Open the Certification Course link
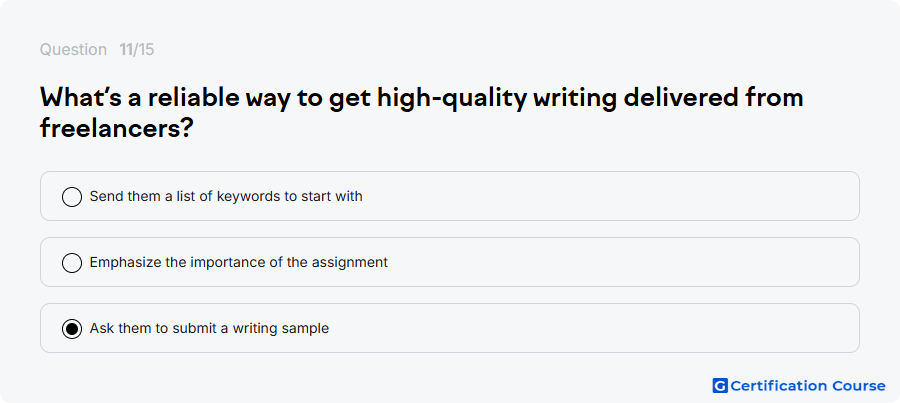900x403 pixels. tap(799, 386)
